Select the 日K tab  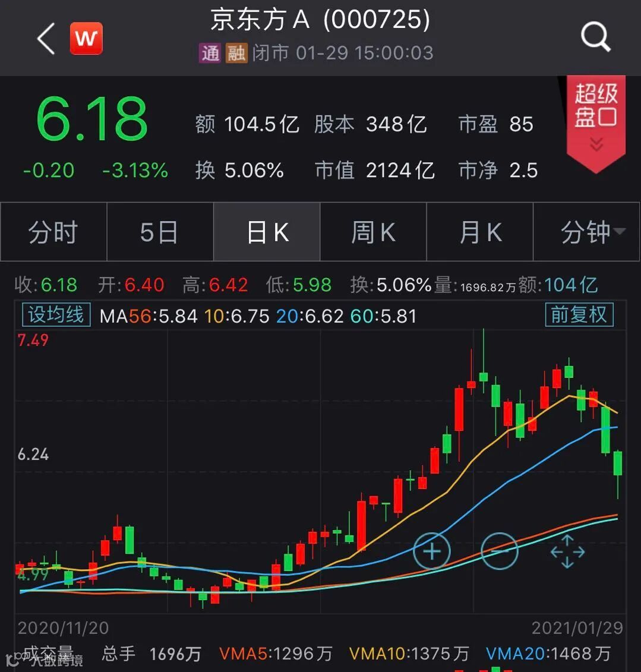click(267, 232)
